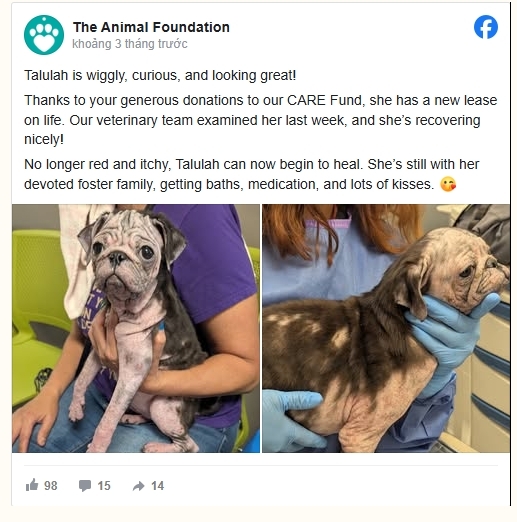Open the Facebook logo icon
Screen dimensions: 517x522
tap(486, 27)
